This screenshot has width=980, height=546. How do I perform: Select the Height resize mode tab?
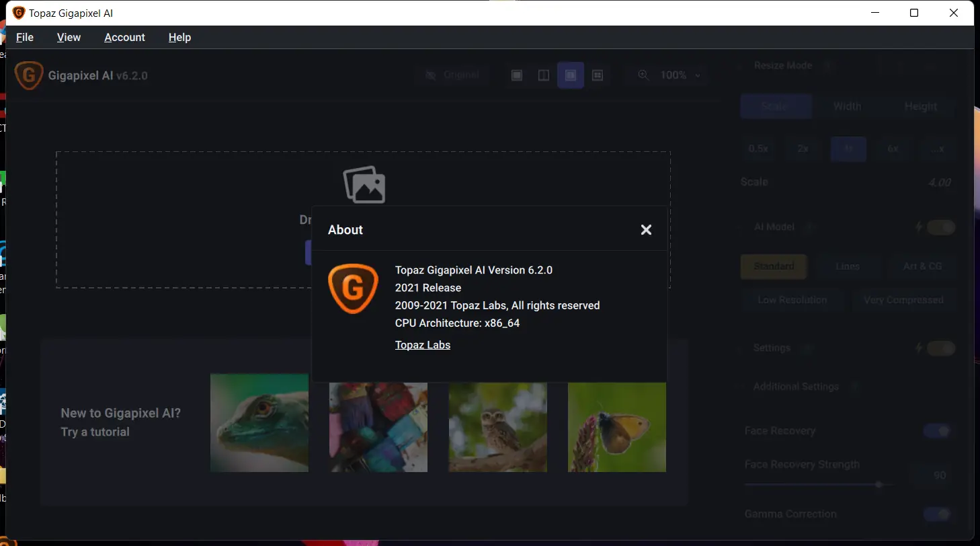(920, 106)
